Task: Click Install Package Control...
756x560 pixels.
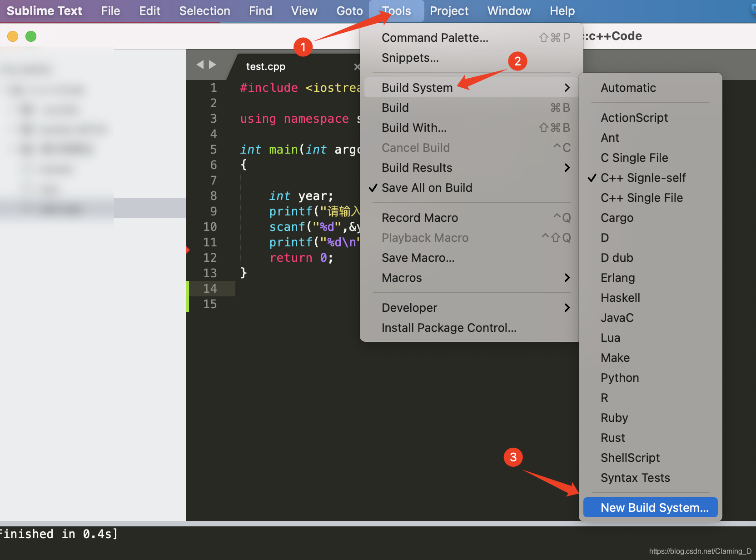Action: coord(471,328)
